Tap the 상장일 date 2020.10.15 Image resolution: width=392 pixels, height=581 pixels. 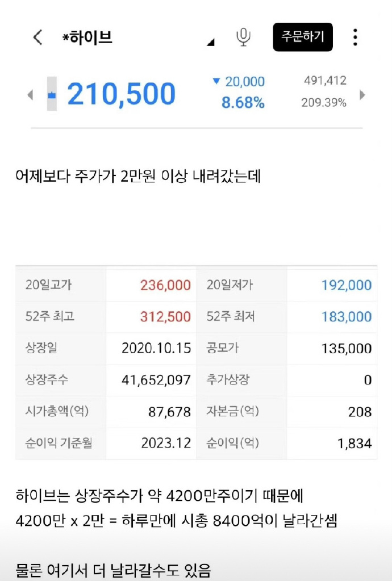[x=157, y=348]
